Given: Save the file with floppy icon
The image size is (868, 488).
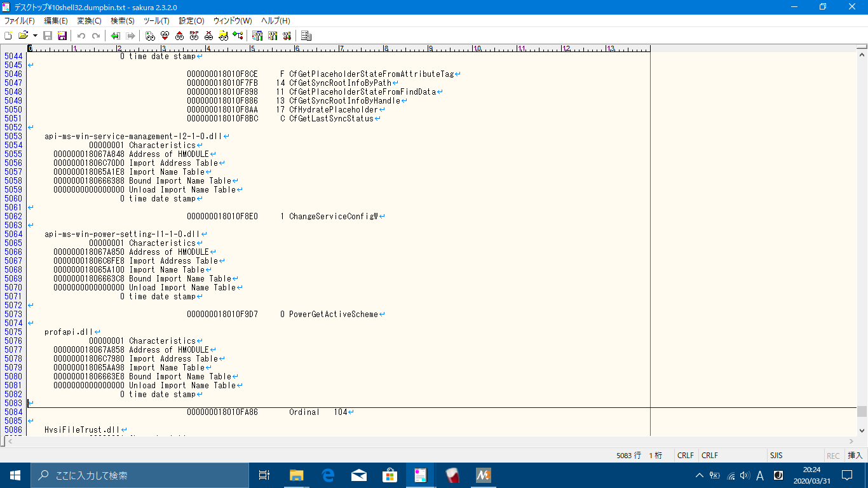Looking at the screenshot, I should coord(48,36).
